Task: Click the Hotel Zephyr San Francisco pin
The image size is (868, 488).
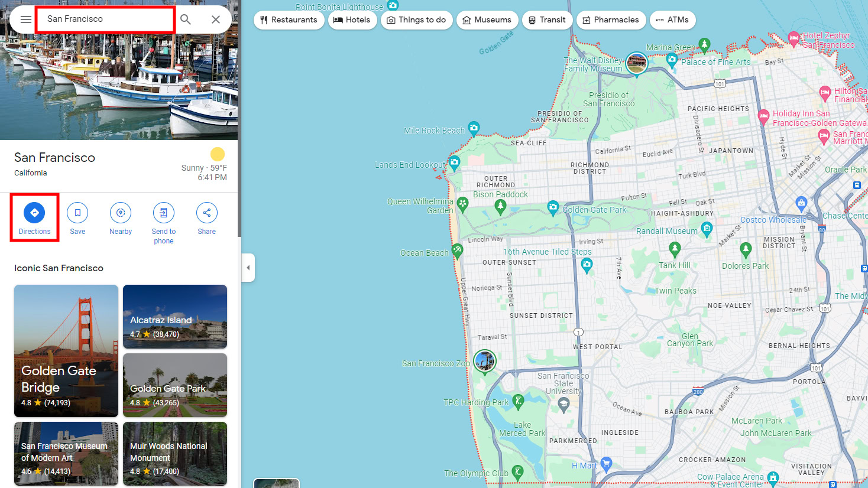Action: click(x=794, y=38)
